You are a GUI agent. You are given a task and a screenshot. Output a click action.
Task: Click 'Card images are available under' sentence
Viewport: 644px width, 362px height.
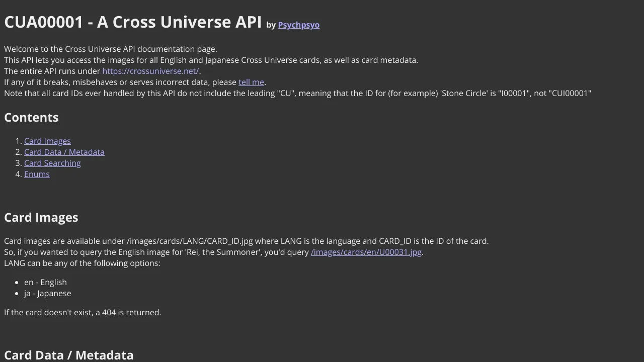coord(247,241)
